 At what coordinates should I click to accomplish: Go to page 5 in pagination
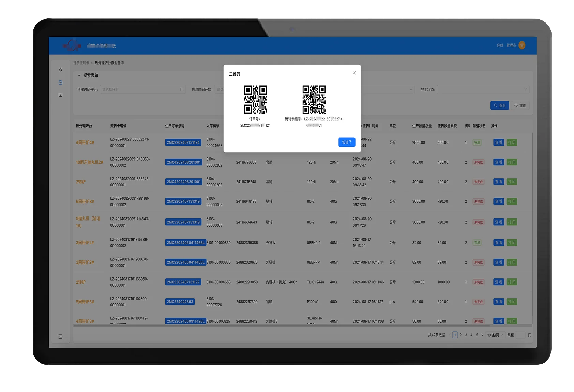point(477,335)
